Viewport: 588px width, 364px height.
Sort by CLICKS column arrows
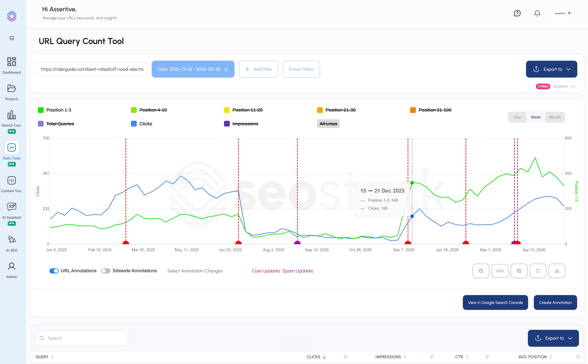click(x=324, y=357)
